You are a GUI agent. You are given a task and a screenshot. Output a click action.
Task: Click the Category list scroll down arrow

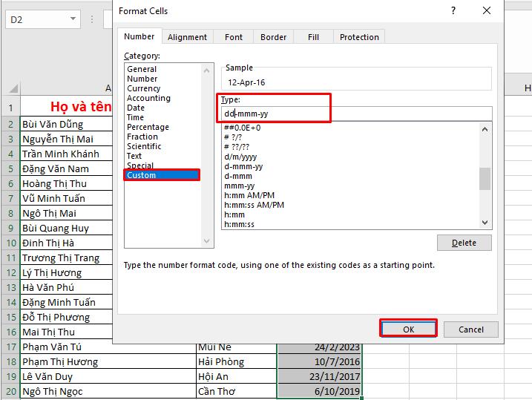coord(206,241)
